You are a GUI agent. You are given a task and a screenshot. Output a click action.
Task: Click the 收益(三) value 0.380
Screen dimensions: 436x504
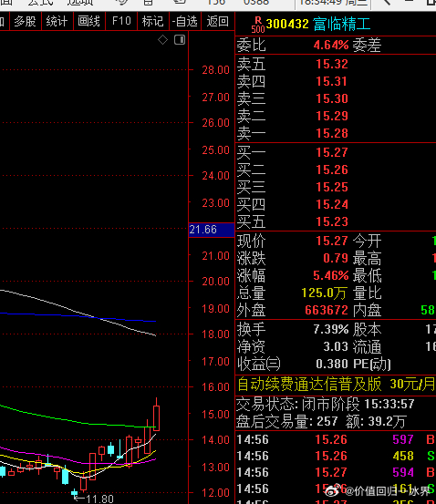[332, 365]
